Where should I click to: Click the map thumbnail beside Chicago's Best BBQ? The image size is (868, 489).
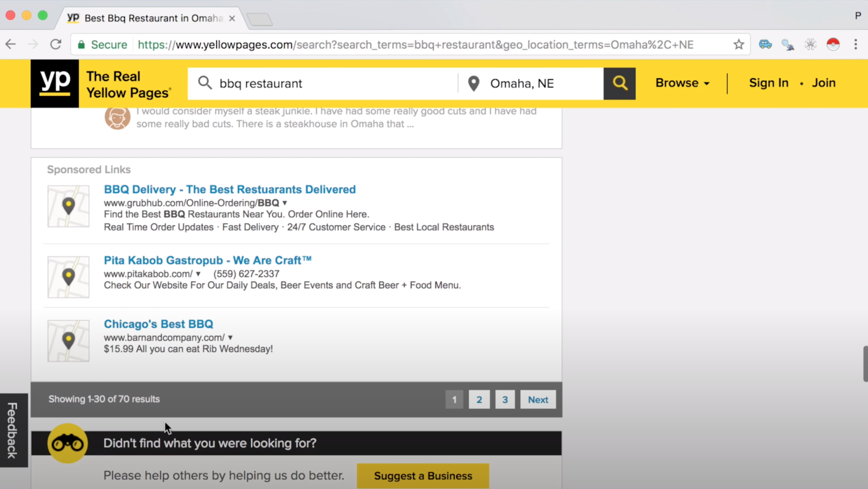coord(68,341)
